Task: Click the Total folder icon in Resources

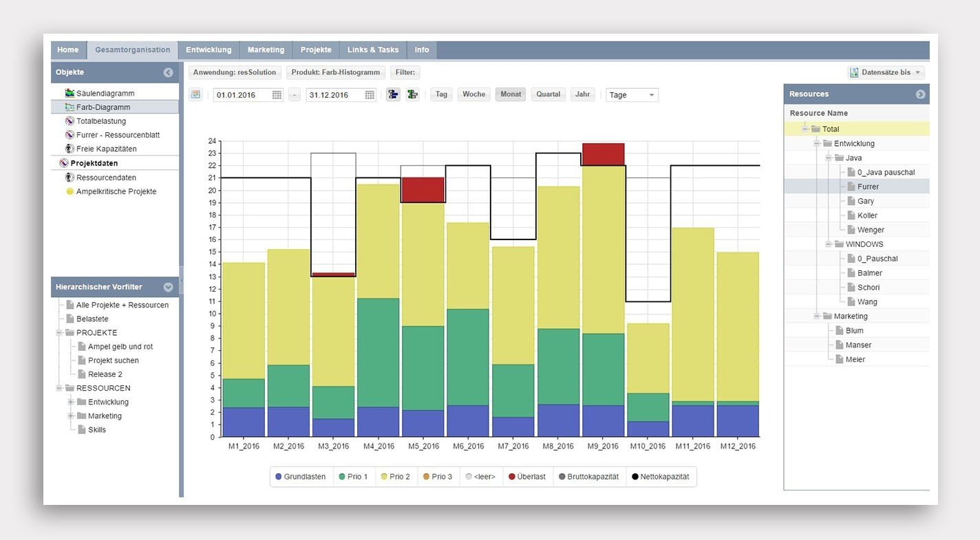Action: click(816, 129)
